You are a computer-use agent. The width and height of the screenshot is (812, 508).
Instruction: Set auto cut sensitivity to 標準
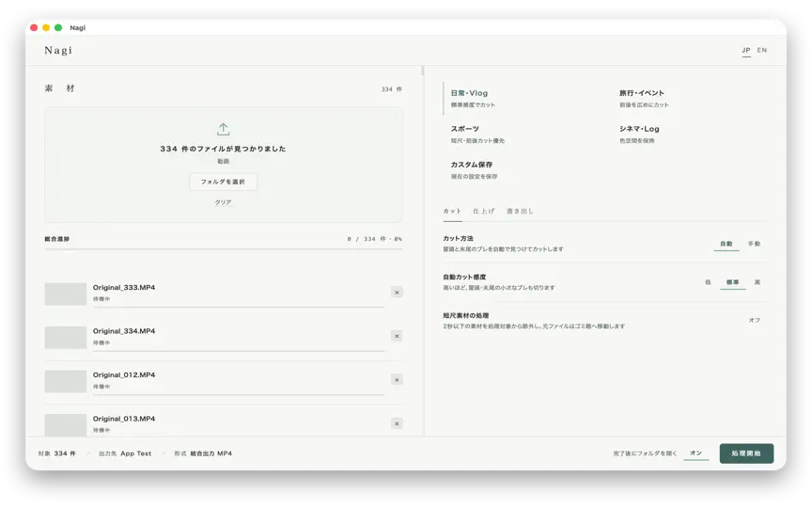click(732, 282)
